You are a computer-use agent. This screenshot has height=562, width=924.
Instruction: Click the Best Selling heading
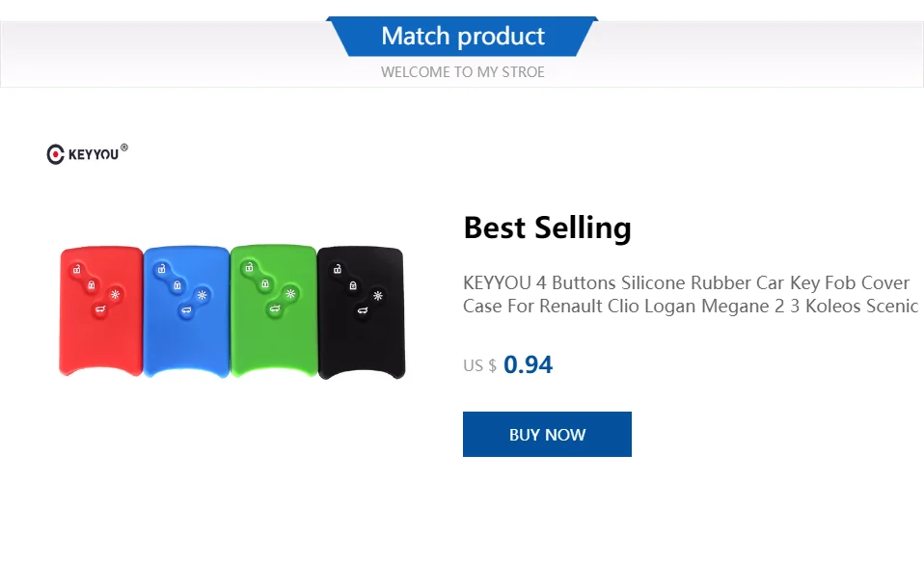click(547, 227)
